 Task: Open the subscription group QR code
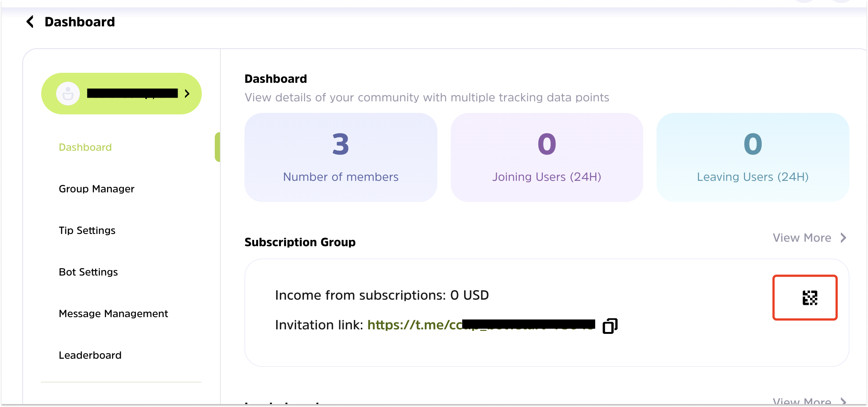coord(810,298)
